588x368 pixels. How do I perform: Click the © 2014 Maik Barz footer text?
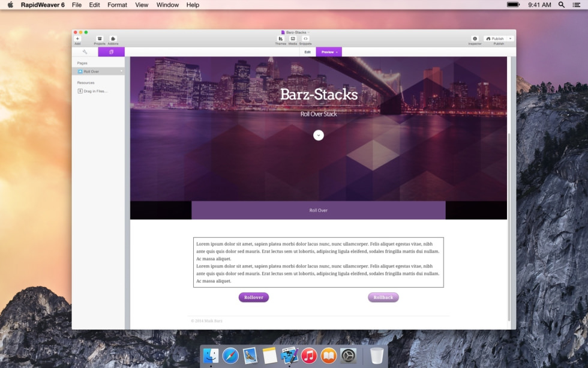[x=206, y=321]
